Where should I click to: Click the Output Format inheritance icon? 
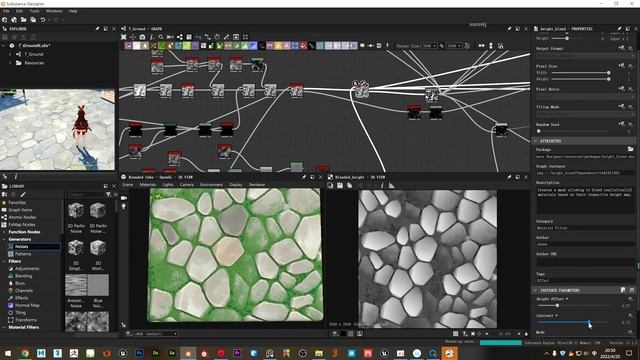click(622, 48)
